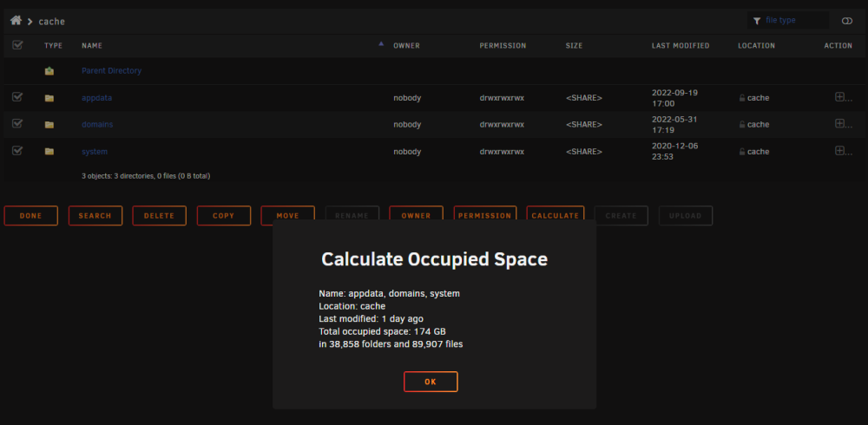Image resolution: width=868 pixels, height=425 pixels.
Task: Uncheck the appdata row checkbox
Action: pos(17,97)
